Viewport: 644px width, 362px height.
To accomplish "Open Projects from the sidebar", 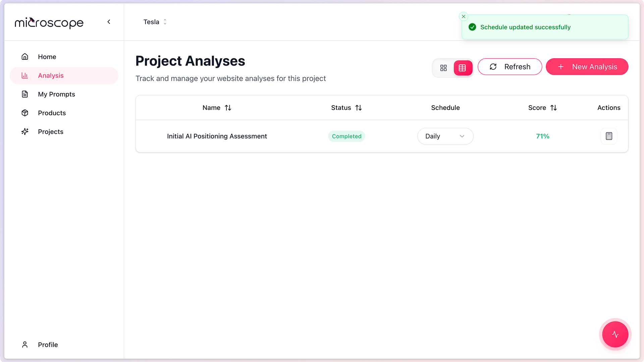I will [50, 132].
